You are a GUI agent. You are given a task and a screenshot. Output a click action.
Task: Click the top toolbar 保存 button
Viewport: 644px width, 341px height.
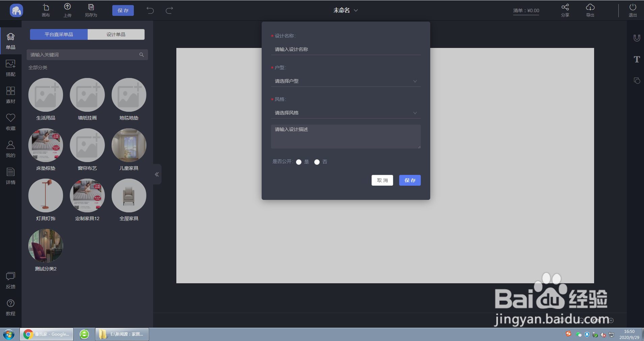[x=123, y=10]
